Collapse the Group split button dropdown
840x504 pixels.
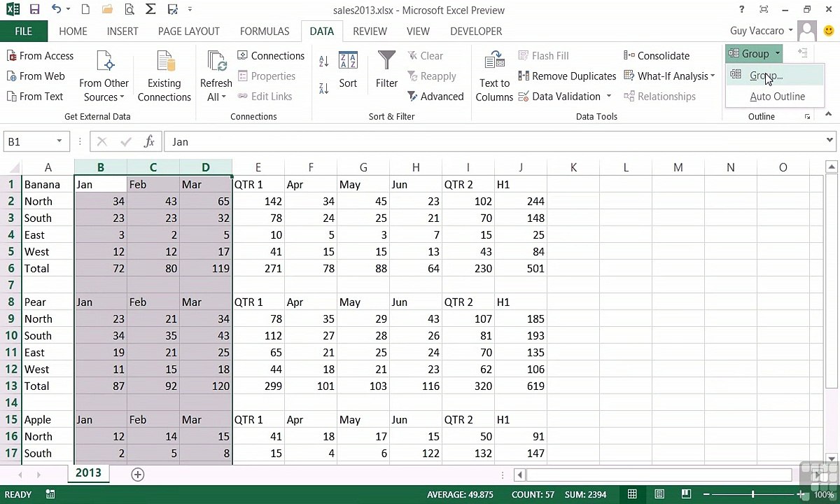[x=777, y=54]
